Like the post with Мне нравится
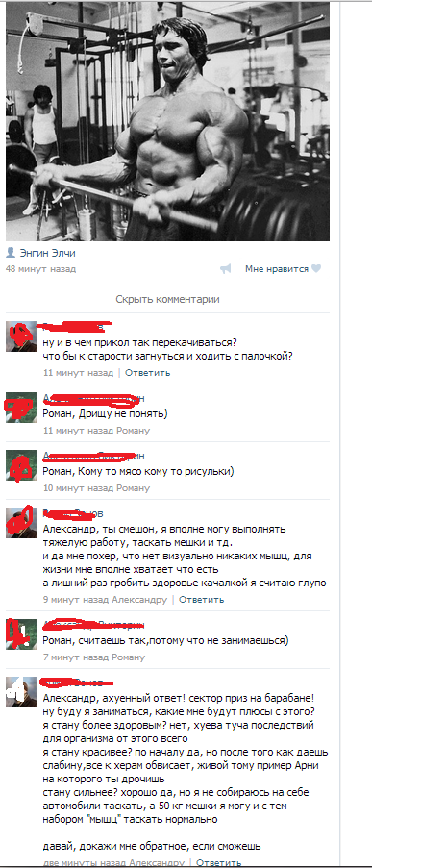 [x=277, y=269]
